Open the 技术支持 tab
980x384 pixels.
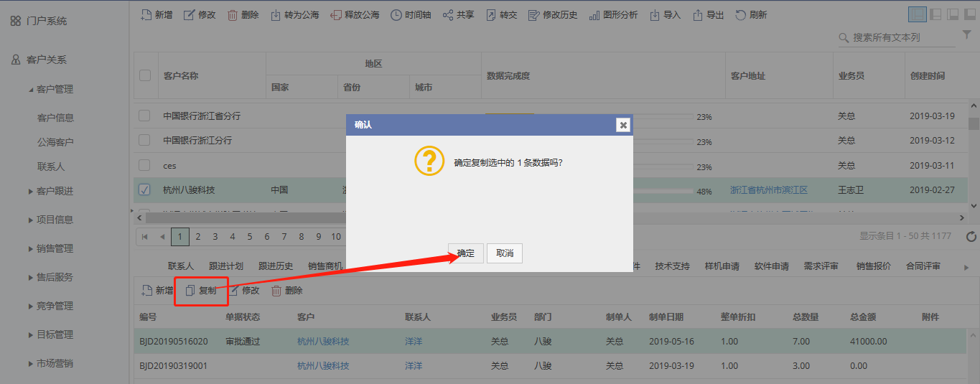click(672, 266)
